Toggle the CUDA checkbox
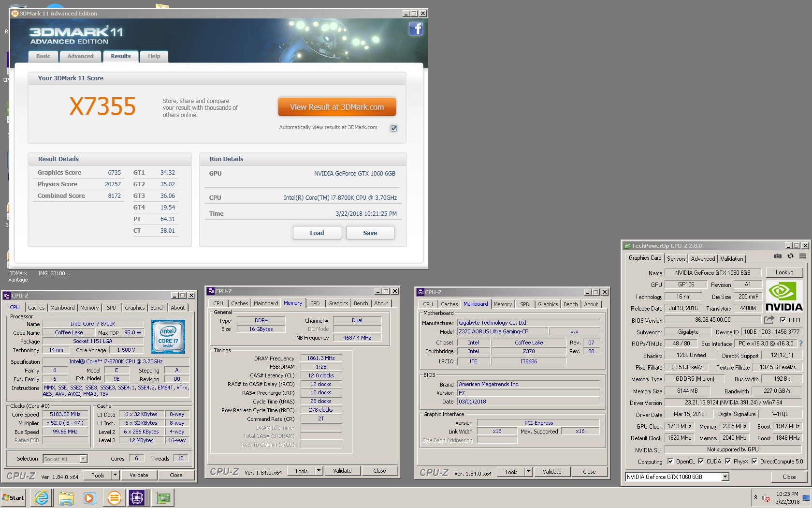Image resolution: width=812 pixels, height=508 pixels. (x=701, y=462)
